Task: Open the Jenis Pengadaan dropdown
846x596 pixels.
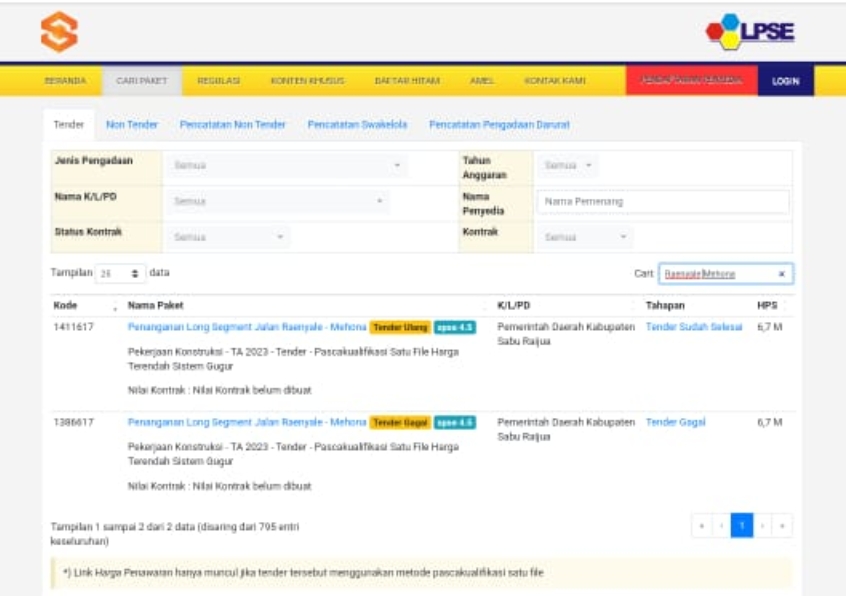Action: pos(286,165)
